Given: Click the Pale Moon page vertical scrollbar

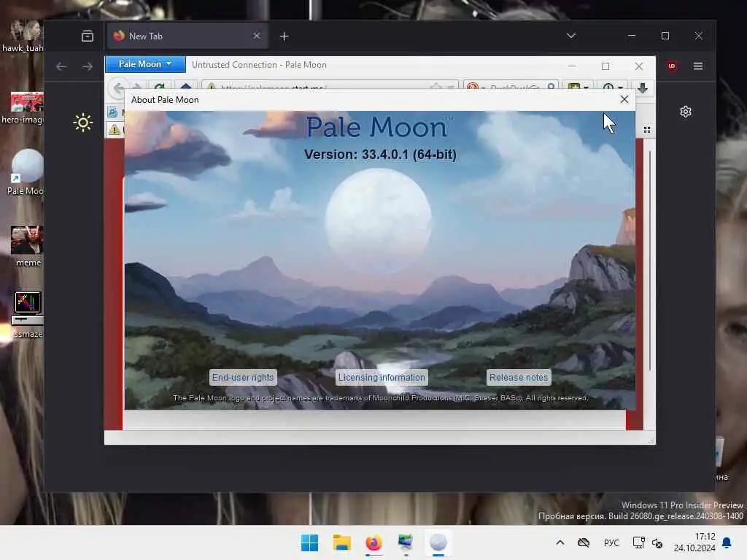Looking at the screenshot, I should tap(649, 260).
